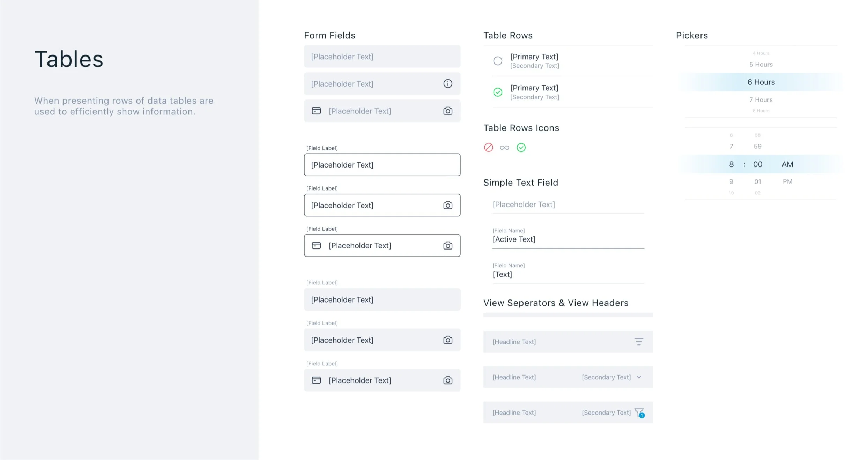Screen dimensions: 868x460
Task: Select the unchecked radio circle in the first table row
Action: [498, 61]
